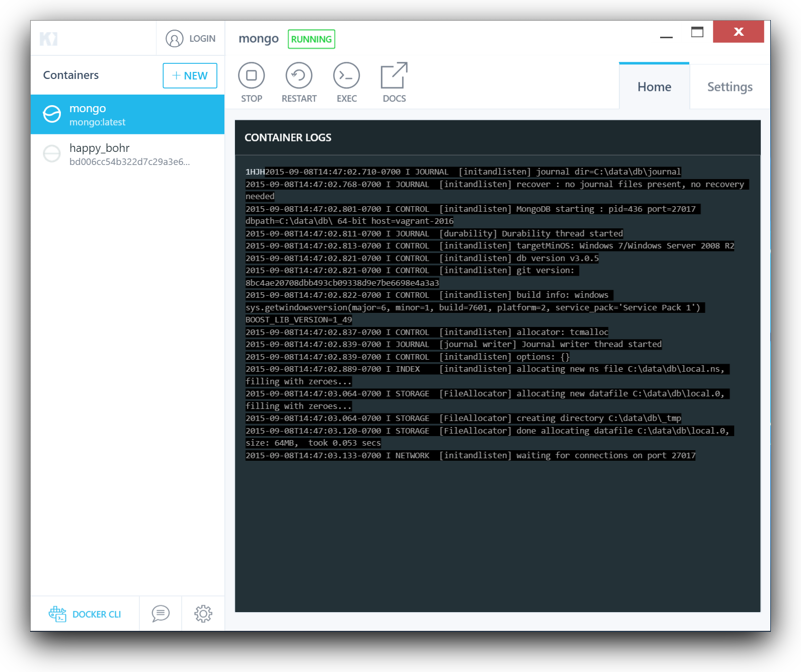Screen dimensions: 801x672
Task: Click the RUNNING status badge
Action: (311, 39)
